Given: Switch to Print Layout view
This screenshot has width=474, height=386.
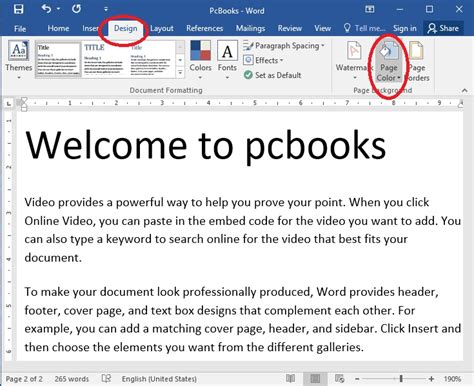Looking at the screenshot, I should (x=315, y=379).
